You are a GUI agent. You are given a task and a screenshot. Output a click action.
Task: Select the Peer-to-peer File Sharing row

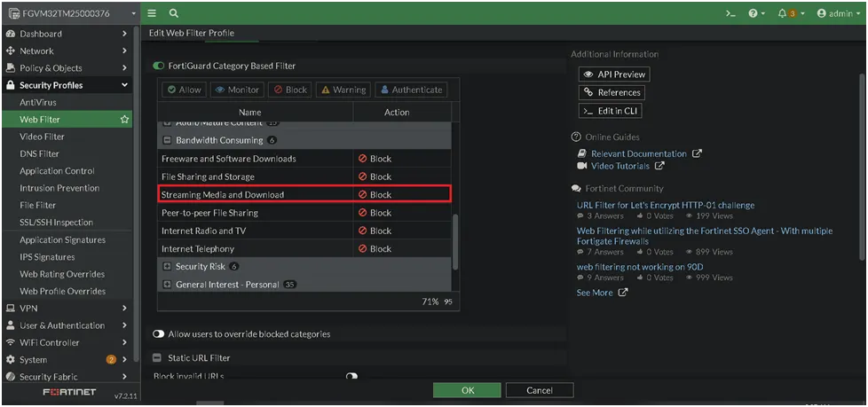tap(304, 213)
